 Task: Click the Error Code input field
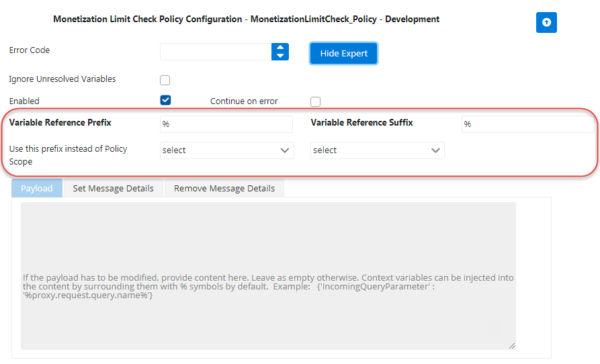[x=216, y=52]
